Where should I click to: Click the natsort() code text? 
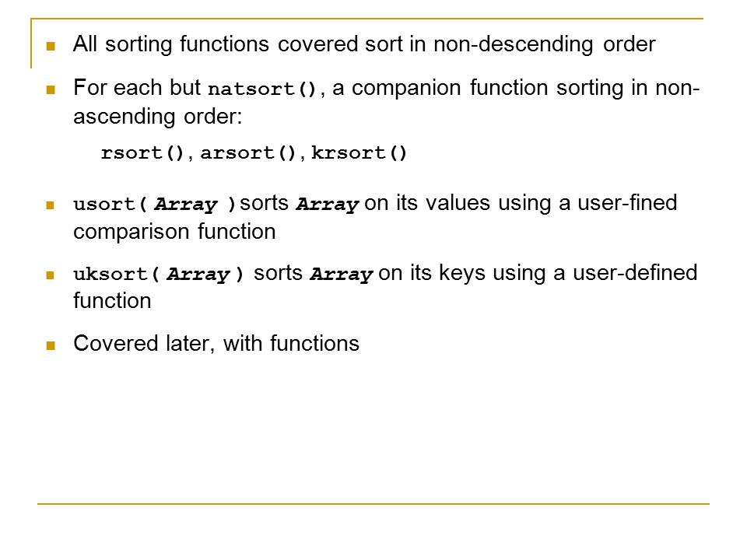tap(262, 89)
